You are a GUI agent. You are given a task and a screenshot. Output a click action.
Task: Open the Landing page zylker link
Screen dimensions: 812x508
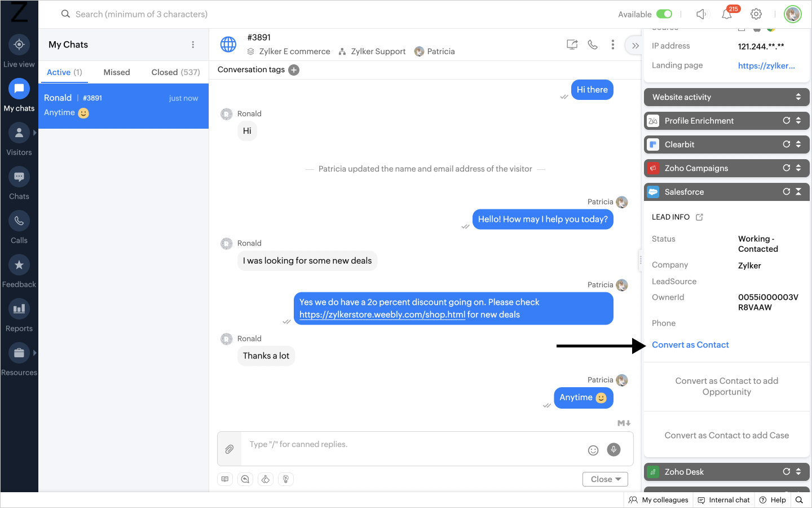[x=766, y=65]
